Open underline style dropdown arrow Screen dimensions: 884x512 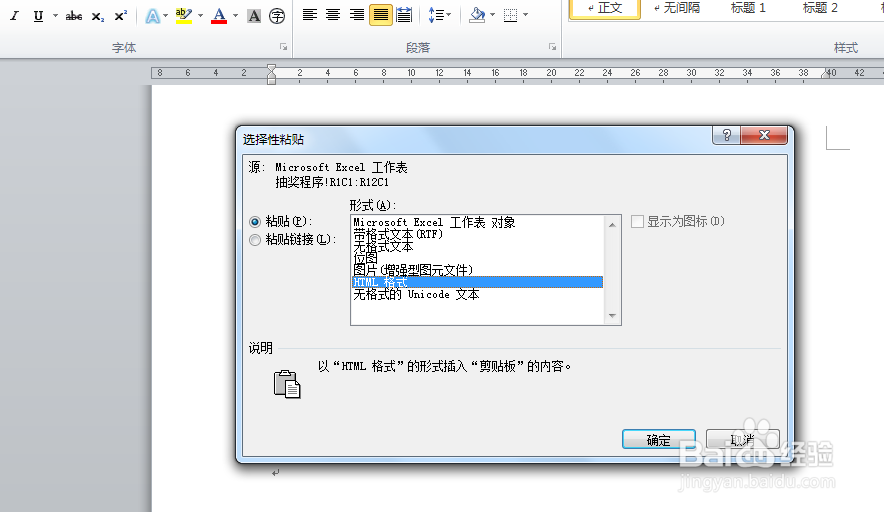point(55,16)
